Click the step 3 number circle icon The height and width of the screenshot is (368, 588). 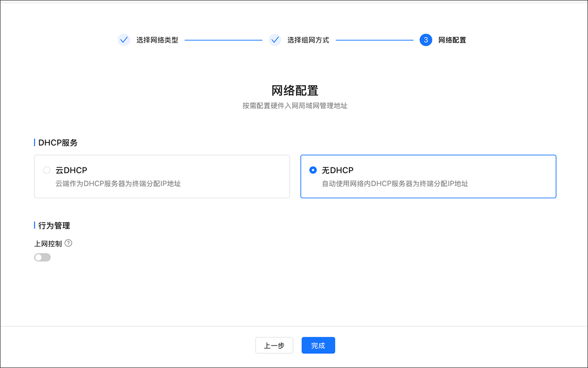click(x=426, y=40)
